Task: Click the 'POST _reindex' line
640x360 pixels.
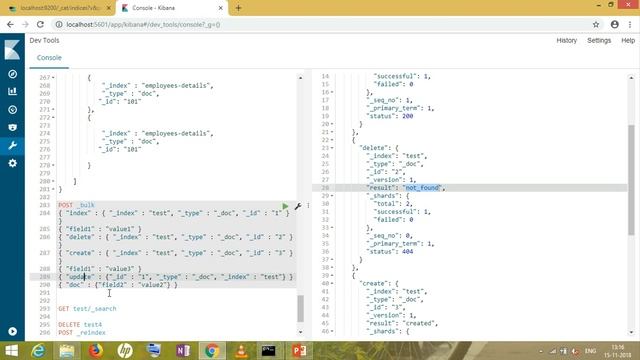Action: pos(82,332)
